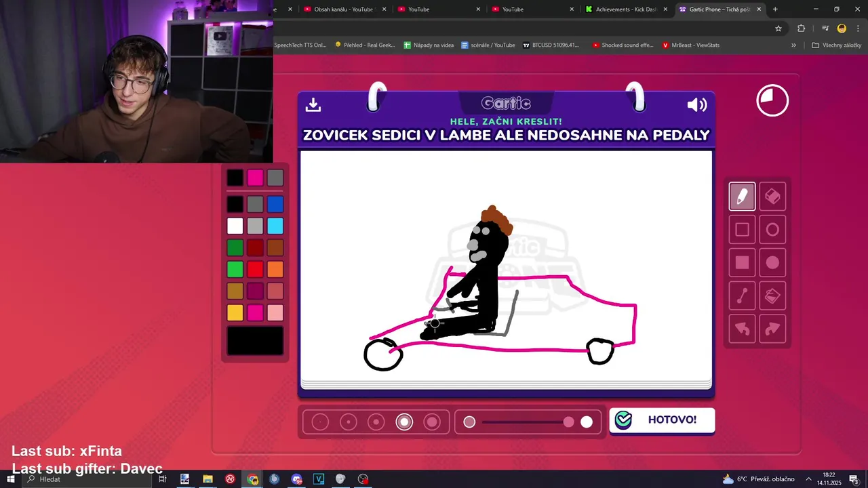Pick the orange color swatch

tap(275, 269)
